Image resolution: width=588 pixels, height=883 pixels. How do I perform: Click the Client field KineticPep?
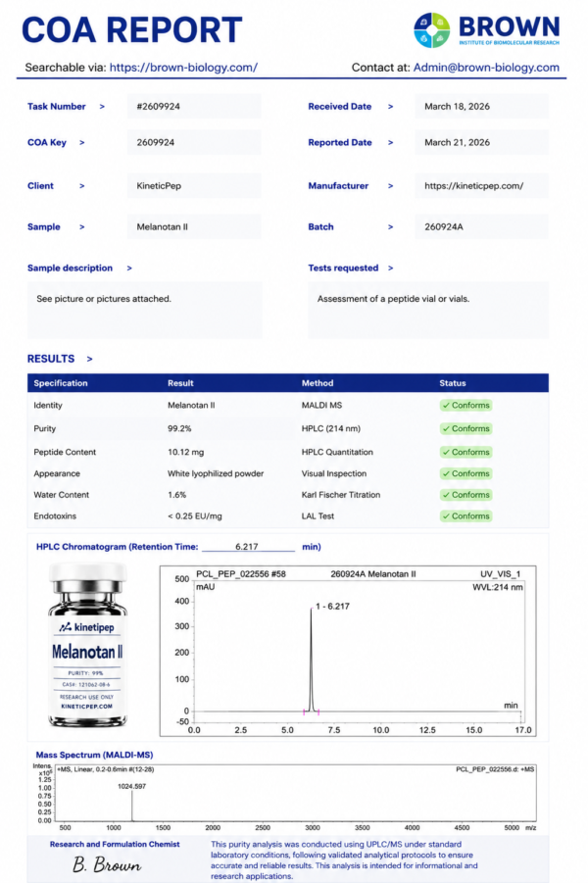pyautogui.click(x=194, y=186)
